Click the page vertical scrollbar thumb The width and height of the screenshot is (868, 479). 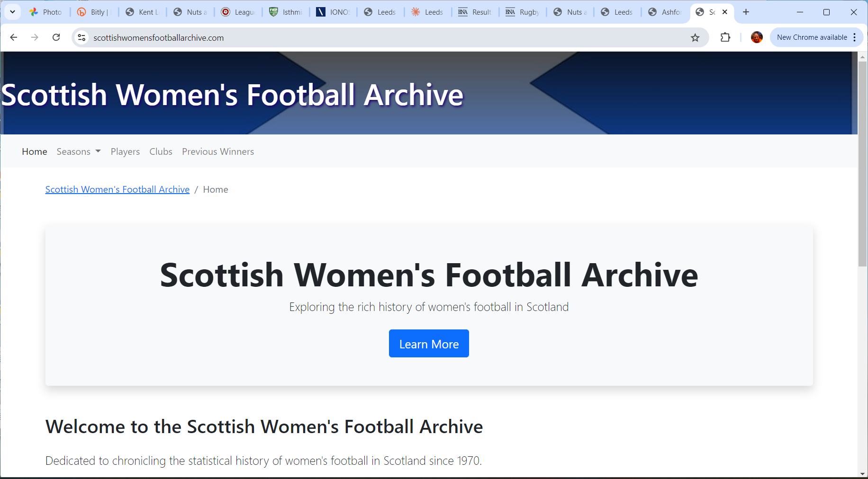point(862,163)
